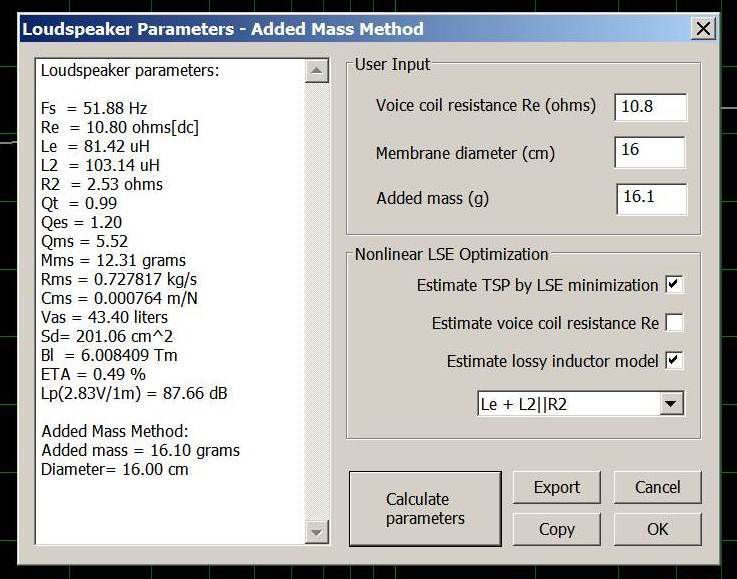Select the Sd= 201.06 cm^2 line
Screen dimensions: 737x579
point(107,336)
